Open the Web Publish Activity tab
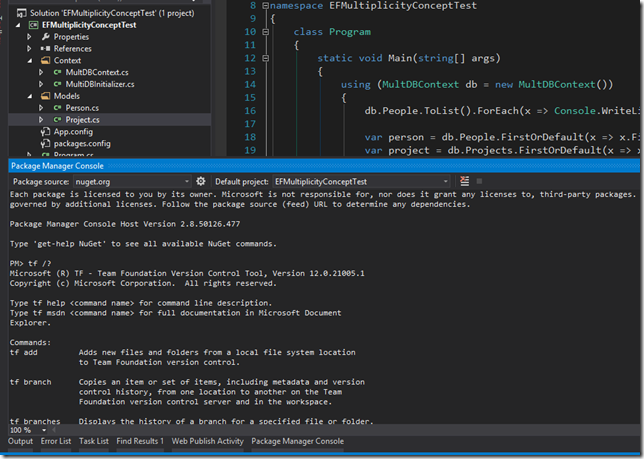Image resolution: width=644 pixels, height=459 pixels. pyautogui.click(x=207, y=441)
